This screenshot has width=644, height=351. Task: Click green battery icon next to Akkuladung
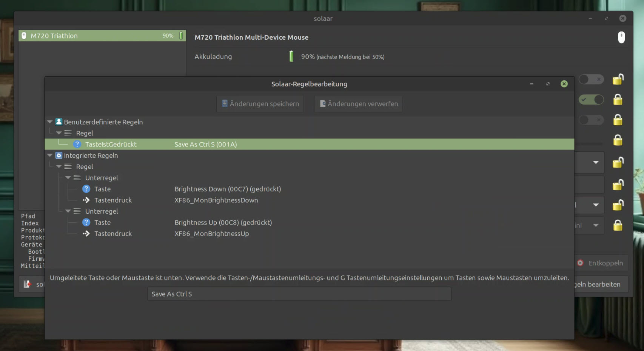tap(291, 57)
